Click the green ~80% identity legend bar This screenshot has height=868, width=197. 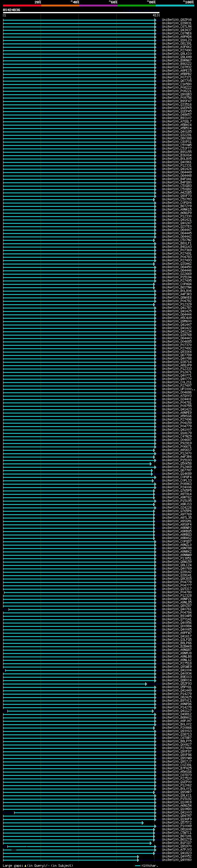pyautogui.click(x=137, y=6)
